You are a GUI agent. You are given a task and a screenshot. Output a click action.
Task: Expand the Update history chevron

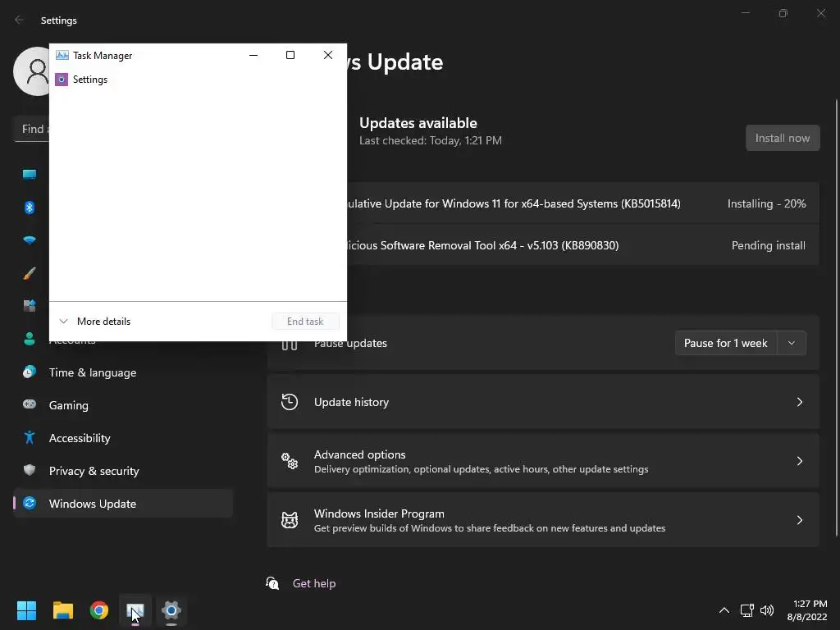pos(799,402)
